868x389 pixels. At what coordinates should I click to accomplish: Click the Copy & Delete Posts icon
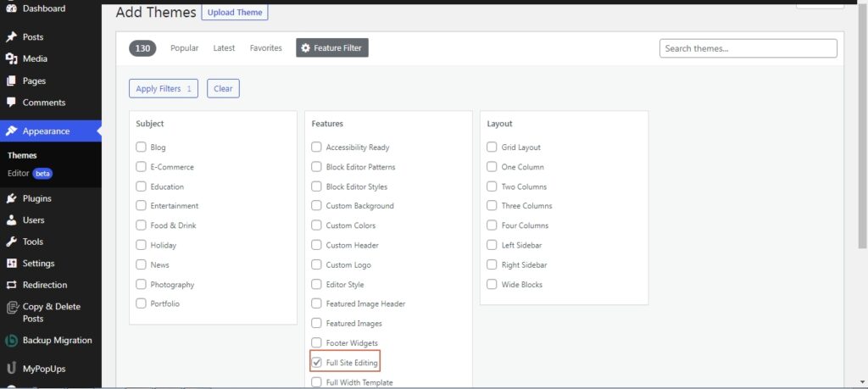point(11,307)
